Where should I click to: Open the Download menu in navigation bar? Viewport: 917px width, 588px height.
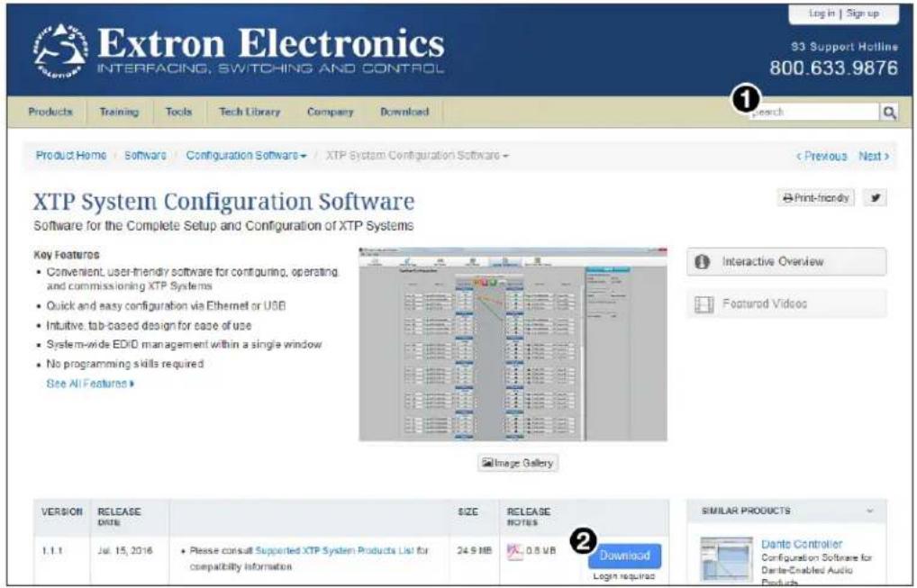click(x=404, y=112)
